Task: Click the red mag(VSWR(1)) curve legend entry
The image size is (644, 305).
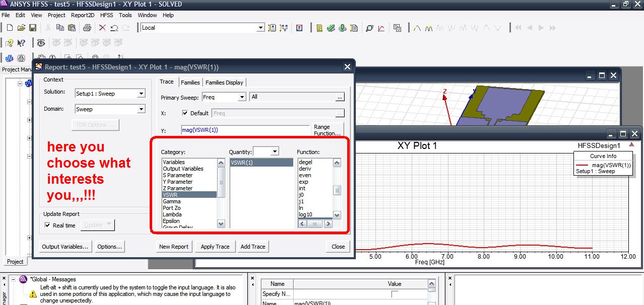Action: tap(603, 165)
